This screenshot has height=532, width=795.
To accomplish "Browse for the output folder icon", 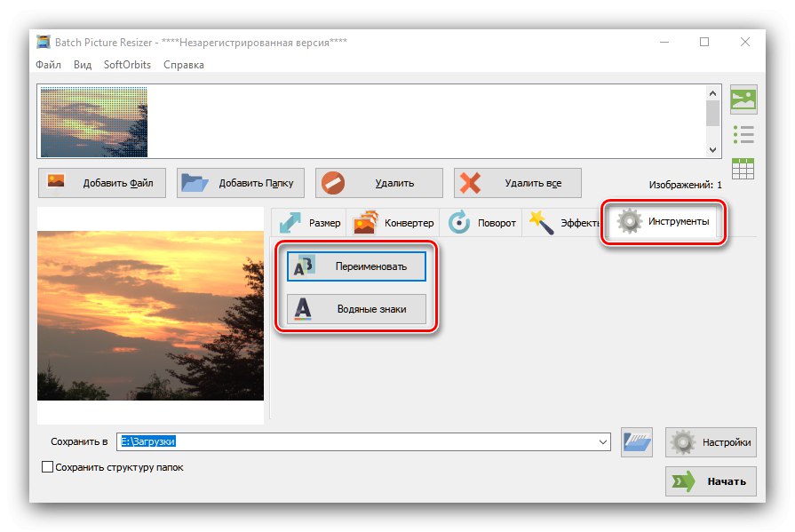I will [x=637, y=441].
